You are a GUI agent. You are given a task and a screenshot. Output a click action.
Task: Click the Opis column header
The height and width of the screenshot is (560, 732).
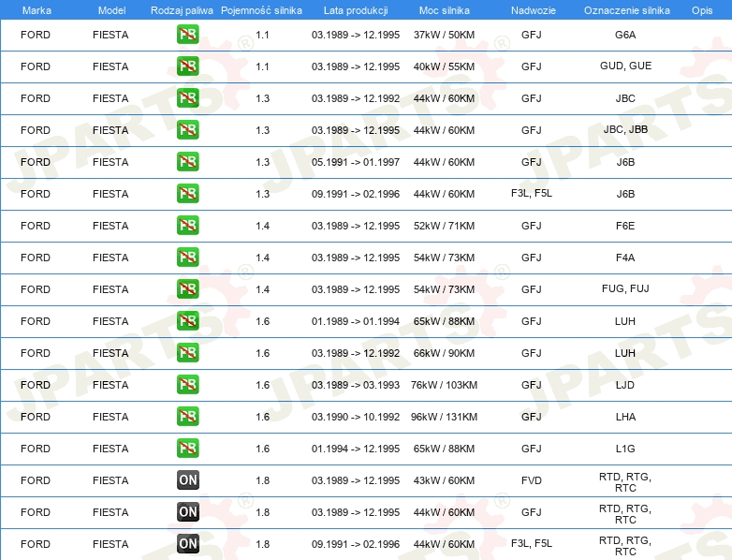click(x=702, y=10)
